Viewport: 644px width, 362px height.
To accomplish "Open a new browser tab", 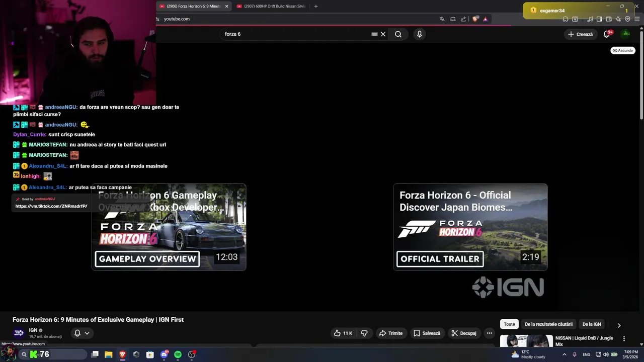I will (x=316, y=6).
